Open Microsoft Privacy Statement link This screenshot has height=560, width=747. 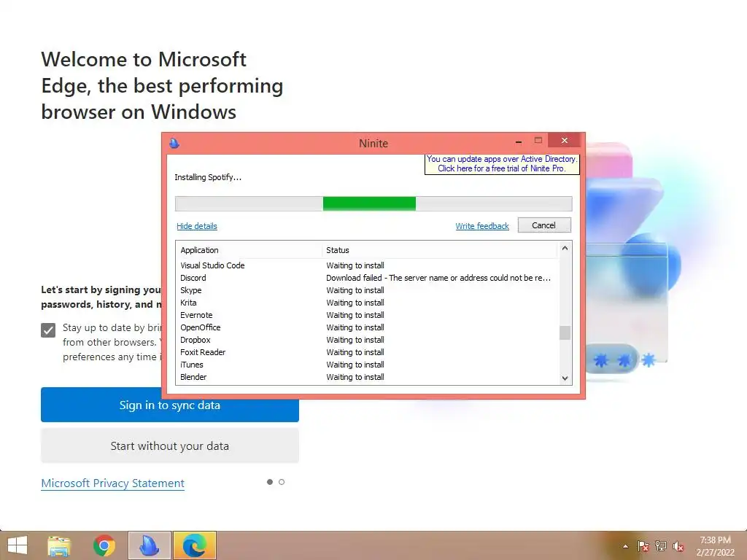(x=112, y=483)
